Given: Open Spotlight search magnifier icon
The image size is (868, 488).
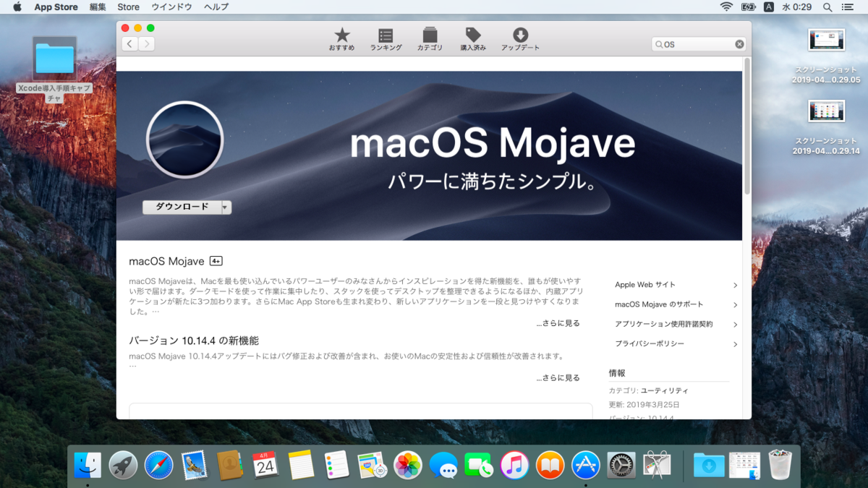Looking at the screenshot, I should tap(826, 7).
